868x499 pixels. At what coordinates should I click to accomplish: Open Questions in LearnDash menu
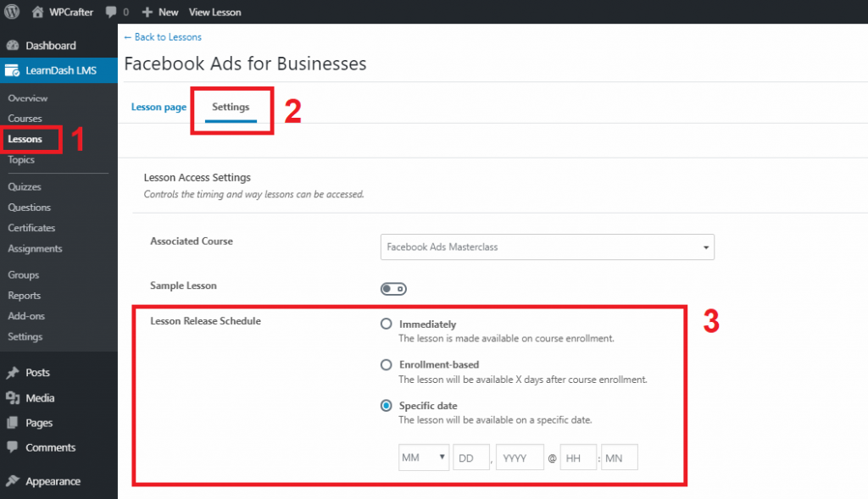(30, 208)
